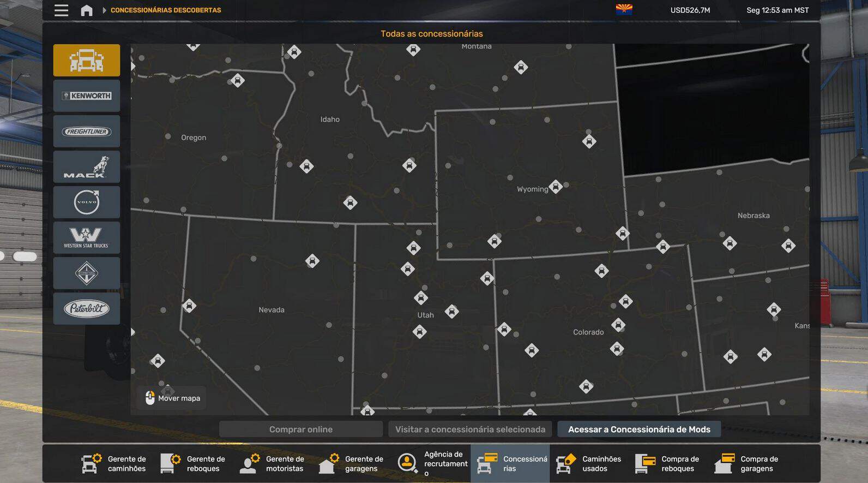Filter dealerships by Freightliner brand
The image size is (868, 483).
(x=86, y=132)
